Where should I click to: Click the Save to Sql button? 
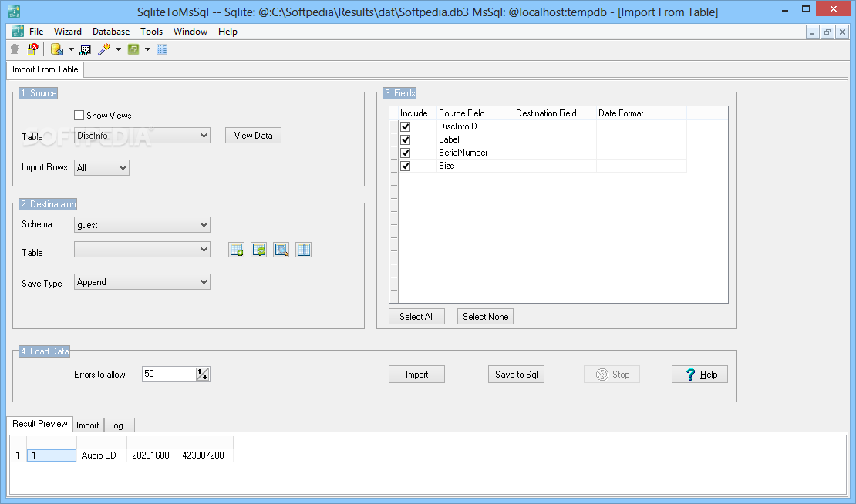coord(517,375)
